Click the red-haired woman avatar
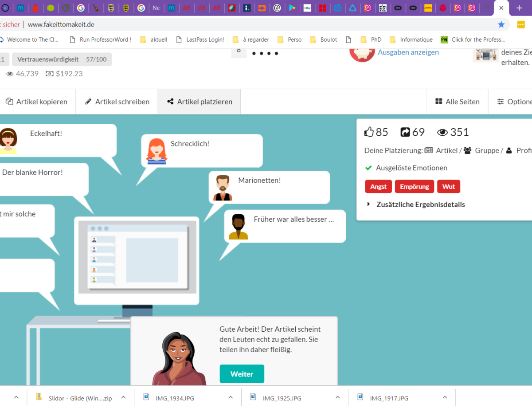Viewport: 532px width, 408px height. click(156, 151)
